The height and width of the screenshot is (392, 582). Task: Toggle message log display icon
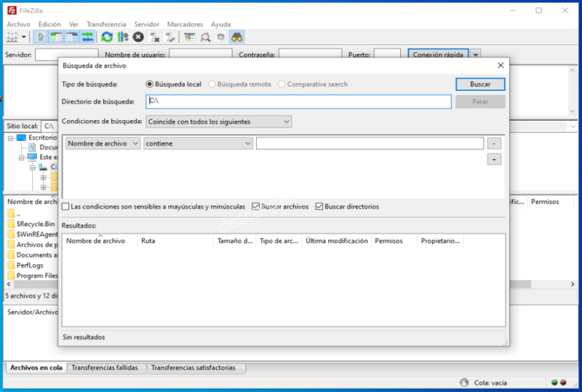pyautogui.click(x=41, y=37)
